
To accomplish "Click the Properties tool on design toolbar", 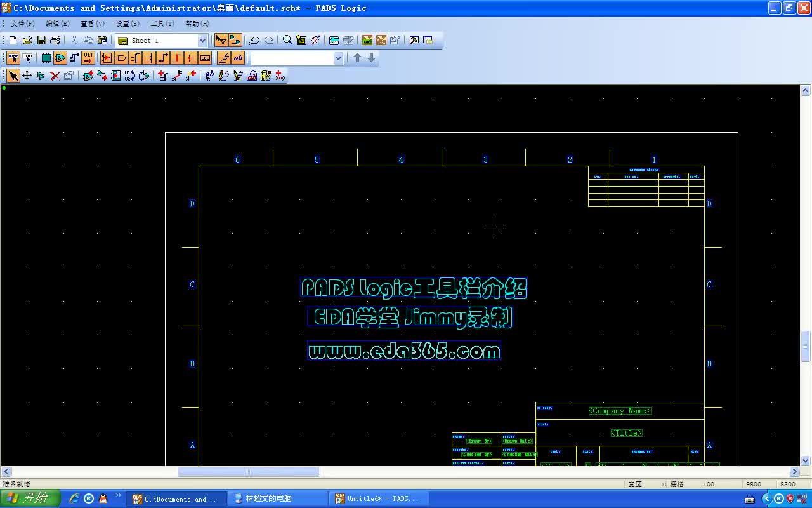I will [x=69, y=76].
